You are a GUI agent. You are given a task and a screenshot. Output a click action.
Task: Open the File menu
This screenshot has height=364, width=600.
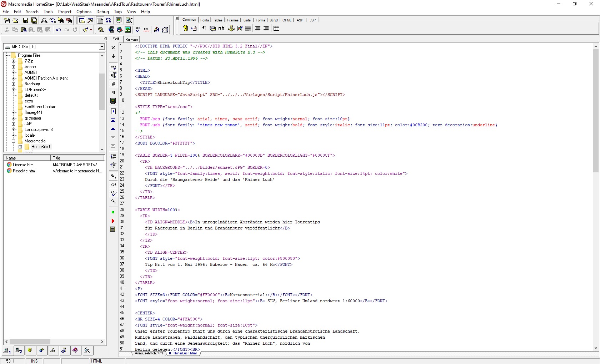click(6, 12)
